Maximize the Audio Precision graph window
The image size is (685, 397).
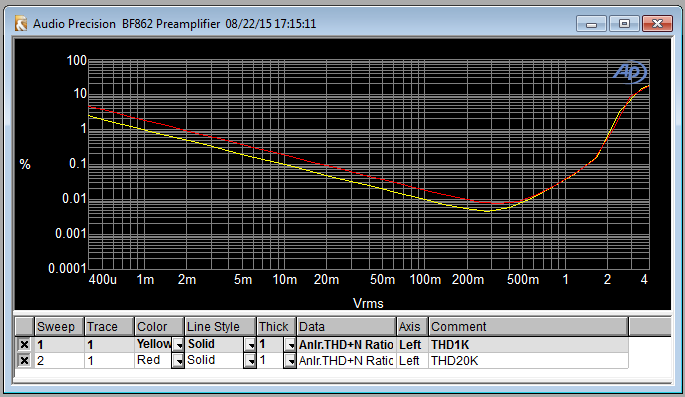tap(624, 24)
